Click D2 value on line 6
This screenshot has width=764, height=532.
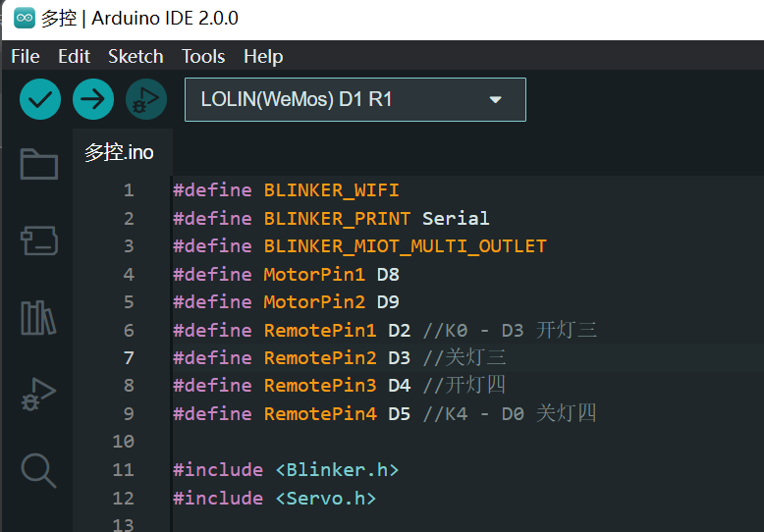pyautogui.click(x=399, y=331)
